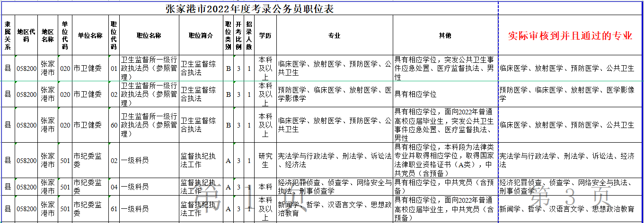Select the 其他 column header cell

point(445,36)
